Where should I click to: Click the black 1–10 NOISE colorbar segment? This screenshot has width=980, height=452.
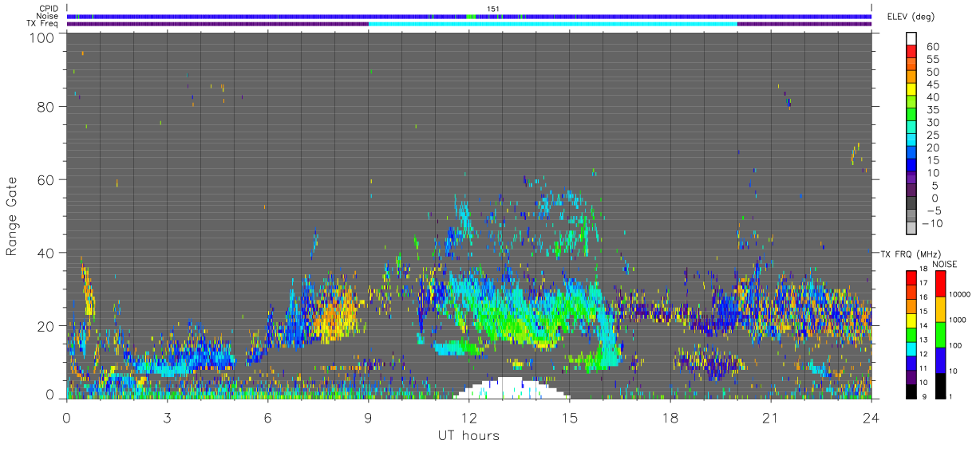click(941, 385)
